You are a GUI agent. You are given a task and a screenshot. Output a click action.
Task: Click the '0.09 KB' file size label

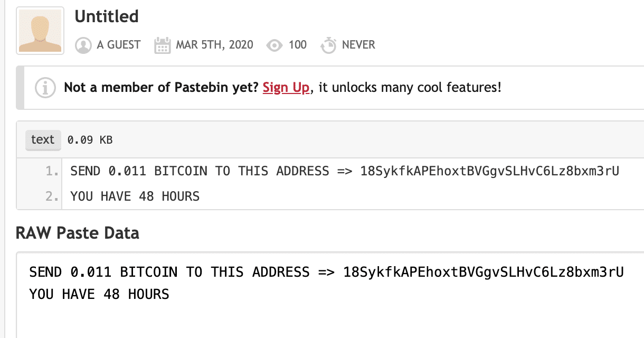90,140
